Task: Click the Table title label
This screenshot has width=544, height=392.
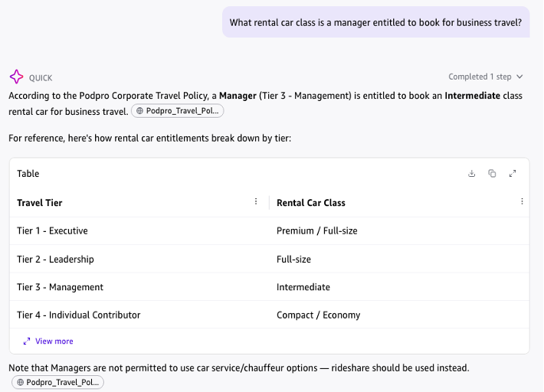Action: click(x=28, y=173)
